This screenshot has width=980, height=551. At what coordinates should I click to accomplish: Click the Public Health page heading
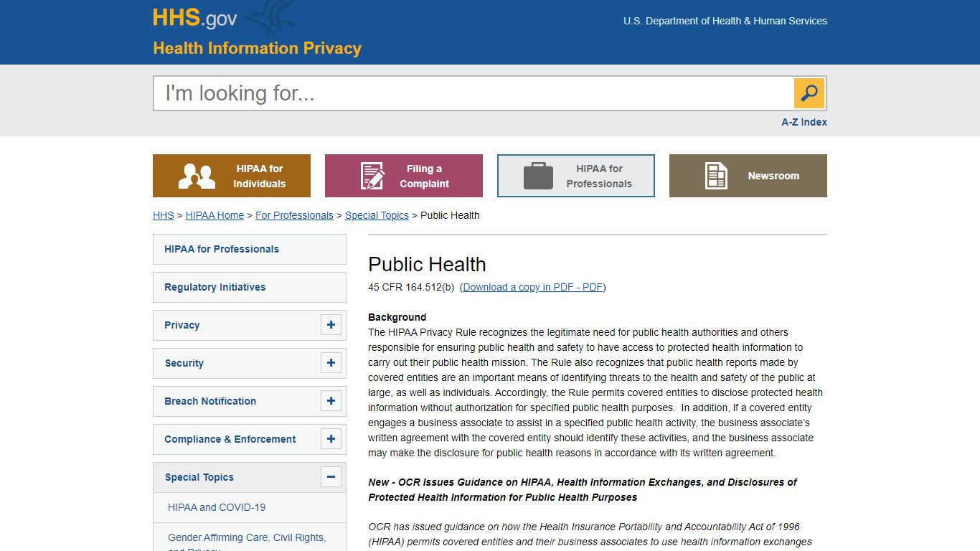pos(427,264)
